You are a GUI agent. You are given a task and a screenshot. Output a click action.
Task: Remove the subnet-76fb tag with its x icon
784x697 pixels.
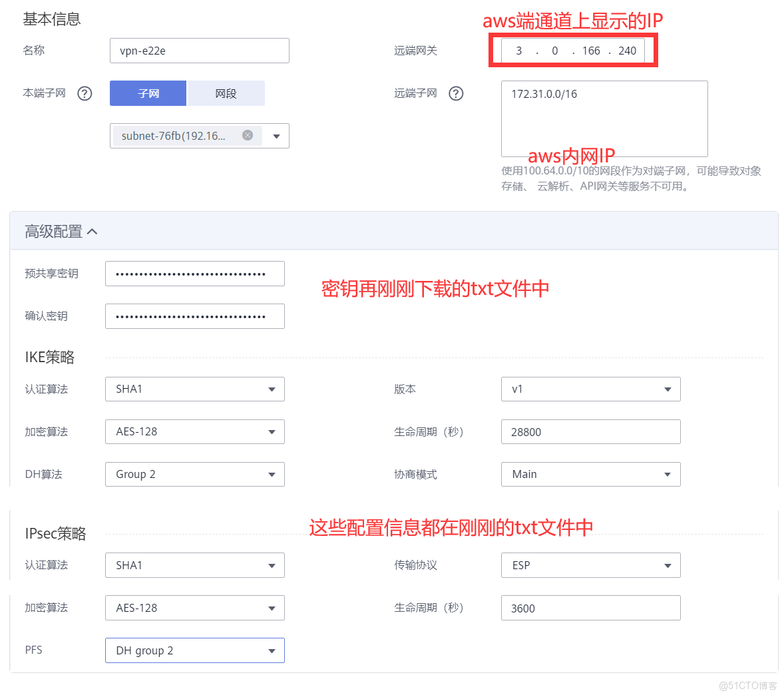coord(248,136)
